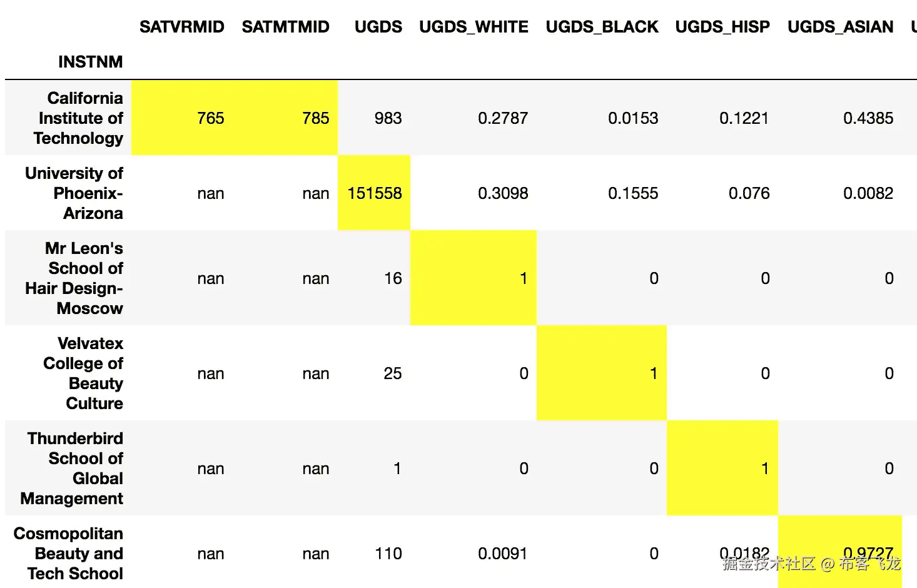Click the UGDS_WHITE column header
The height and width of the screenshot is (588, 917).
point(474,27)
